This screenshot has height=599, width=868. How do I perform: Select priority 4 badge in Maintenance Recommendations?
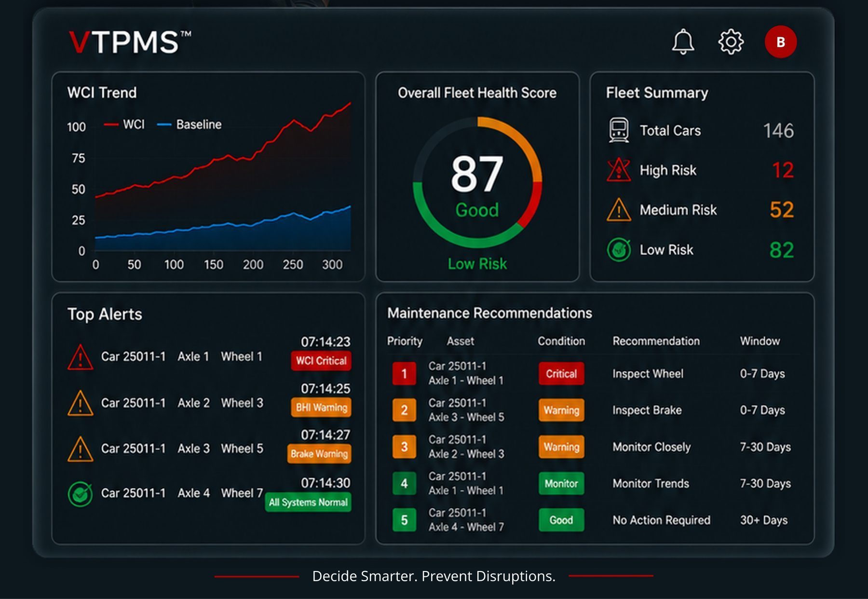(404, 483)
